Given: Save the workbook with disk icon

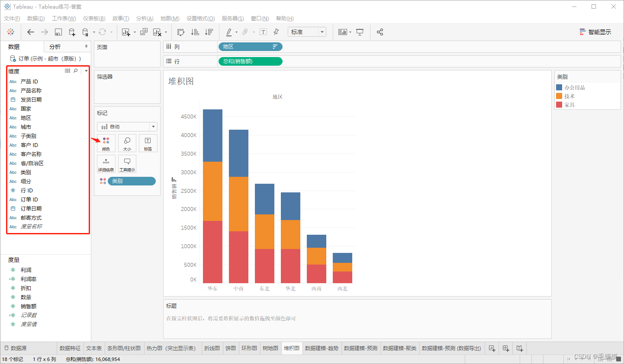Looking at the screenshot, I should (x=58, y=32).
